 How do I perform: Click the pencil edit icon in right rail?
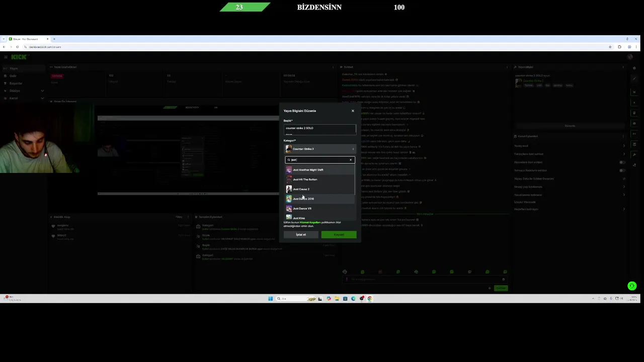pos(634,78)
